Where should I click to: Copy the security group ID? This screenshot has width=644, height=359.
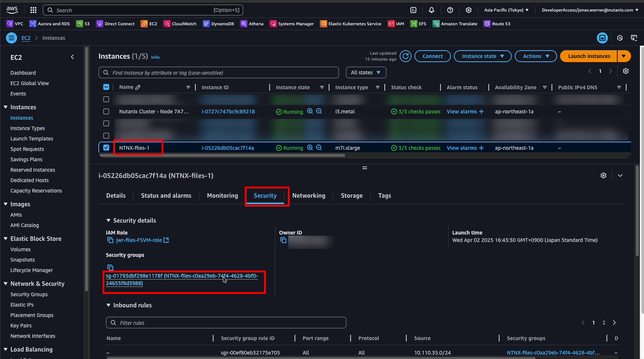pyautogui.click(x=110, y=268)
